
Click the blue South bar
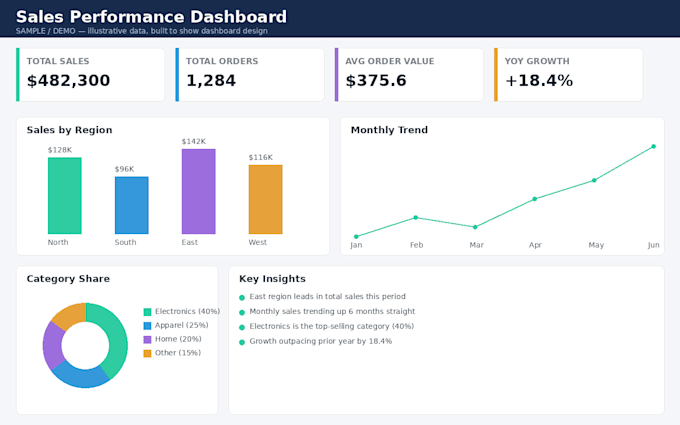click(x=131, y=205)
